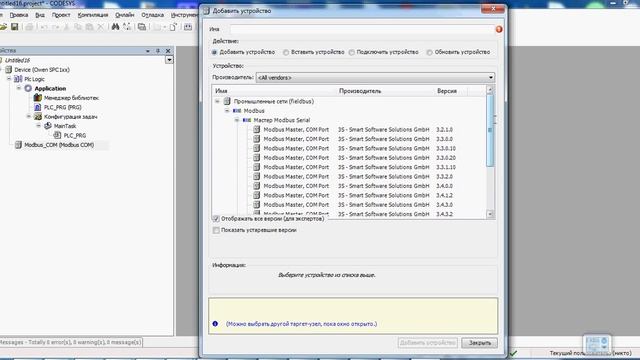Click the PLC_PRG (PRG) program icon
The height and width of the screenshot is (360, 640).
coord(38,107)
